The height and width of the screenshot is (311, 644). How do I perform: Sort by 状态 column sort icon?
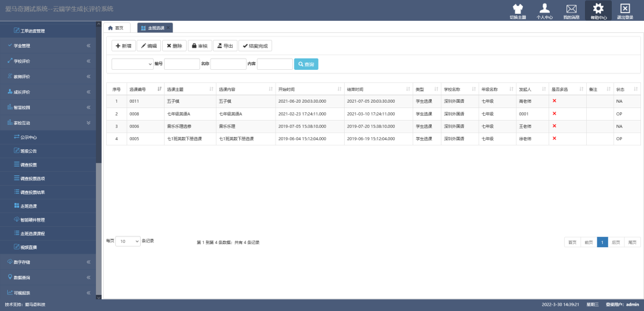[636, 90]
